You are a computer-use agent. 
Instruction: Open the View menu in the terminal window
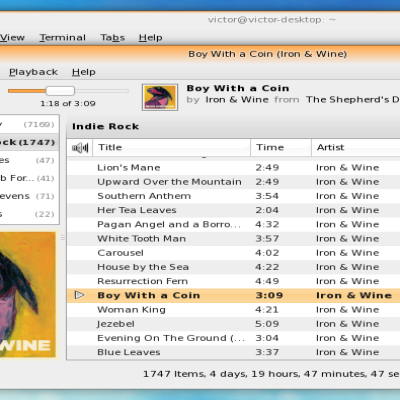pos(12,37)
